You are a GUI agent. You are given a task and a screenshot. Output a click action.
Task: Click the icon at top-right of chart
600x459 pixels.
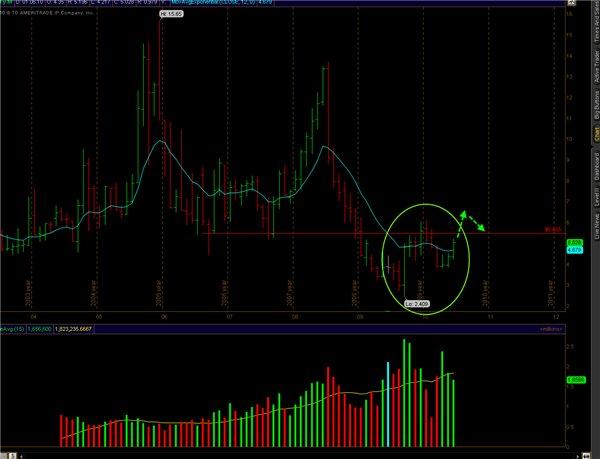(571, 2)
